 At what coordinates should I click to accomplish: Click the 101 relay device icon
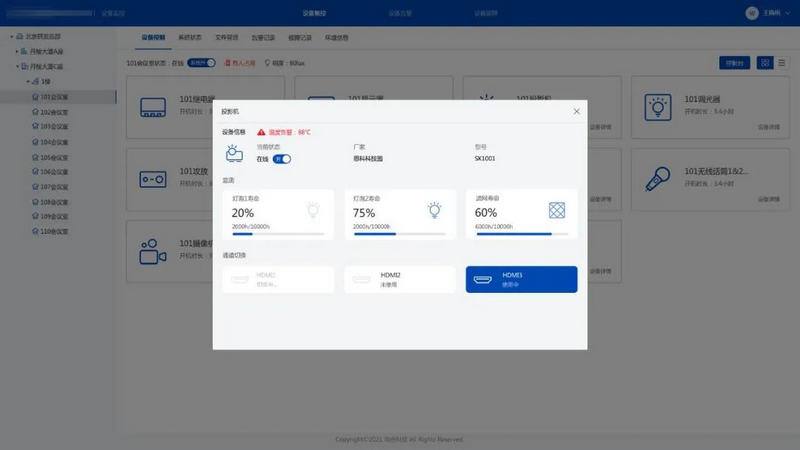coord(153,108)
